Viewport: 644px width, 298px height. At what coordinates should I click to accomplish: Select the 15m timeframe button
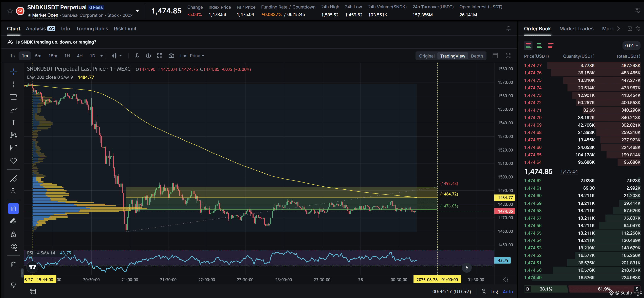pyautogui.click(x=53, y=56)
